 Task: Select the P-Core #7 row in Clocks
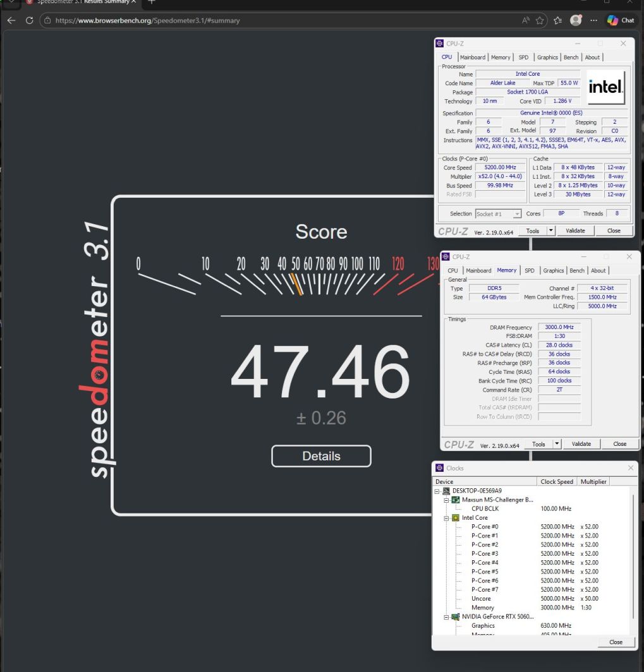click(532, 590)
